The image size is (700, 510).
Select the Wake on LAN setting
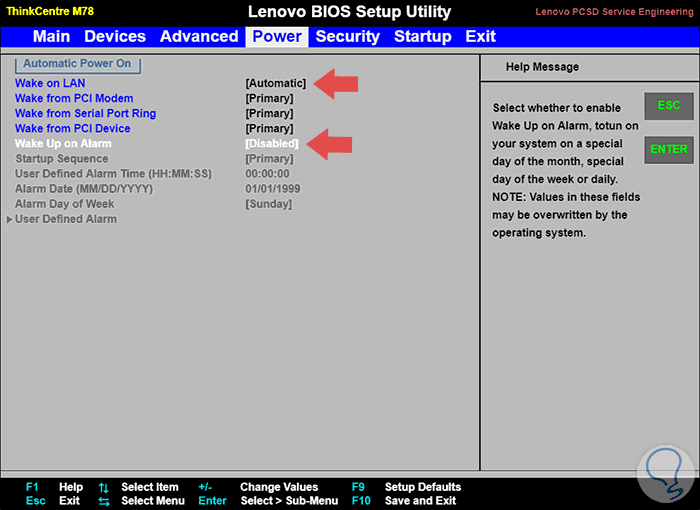(x=50, y=83)
